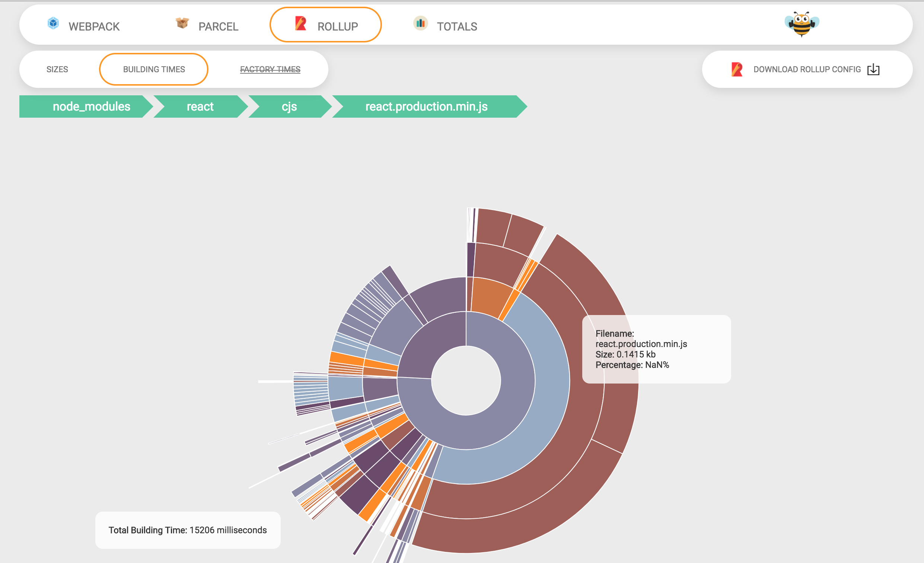Viewport: 924px width, 563px height.
Task: Select the Building Times view
Action: coord(154,69)
